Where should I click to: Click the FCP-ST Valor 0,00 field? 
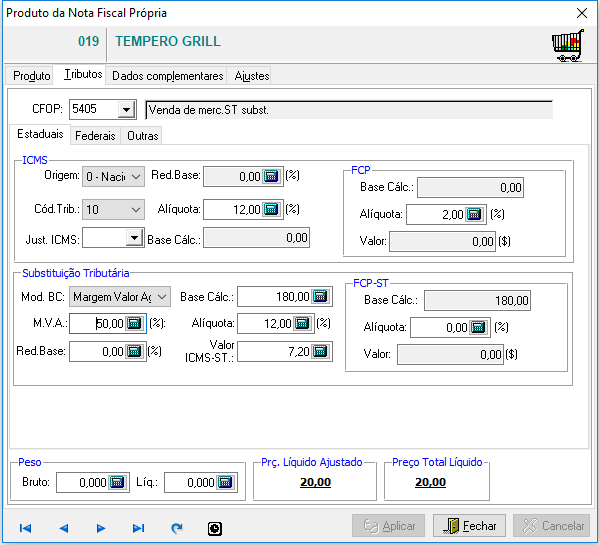(450, 354)
